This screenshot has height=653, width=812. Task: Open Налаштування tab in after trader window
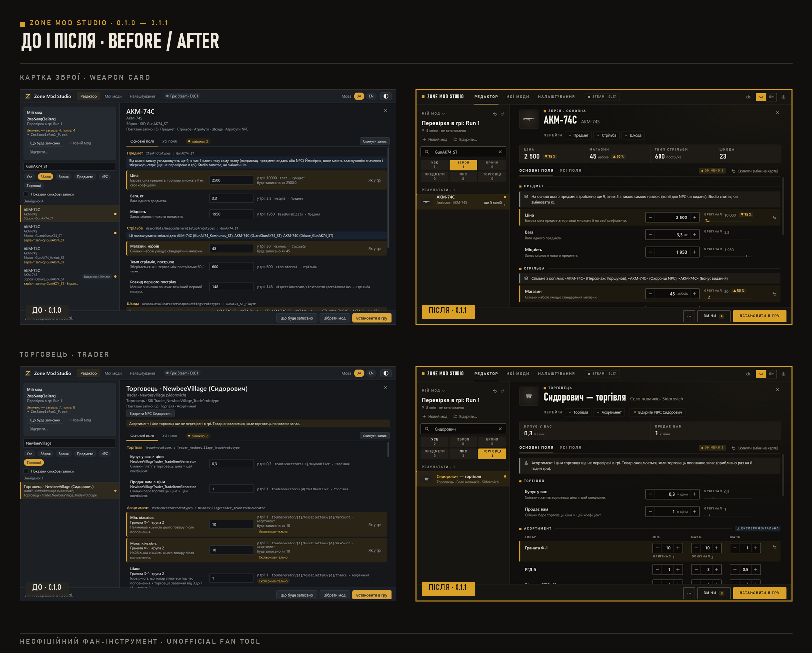pyautogui.click(x=557, y=374)
